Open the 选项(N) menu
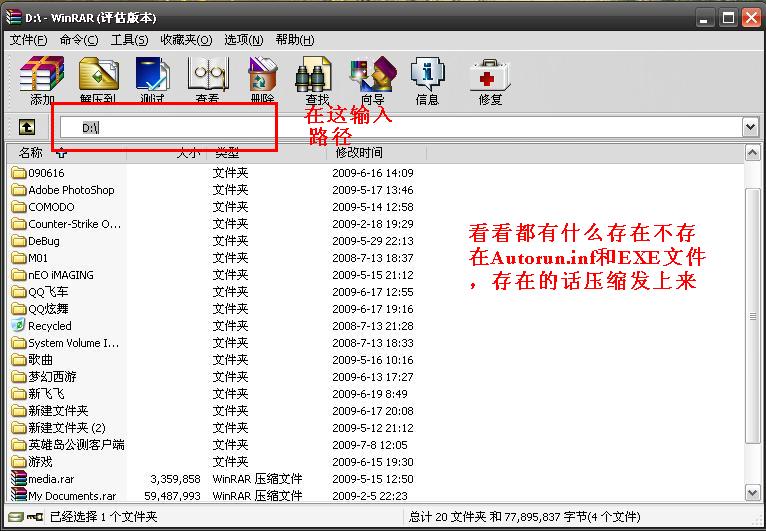This screenshot has width=766, height=531. (243, 40)
